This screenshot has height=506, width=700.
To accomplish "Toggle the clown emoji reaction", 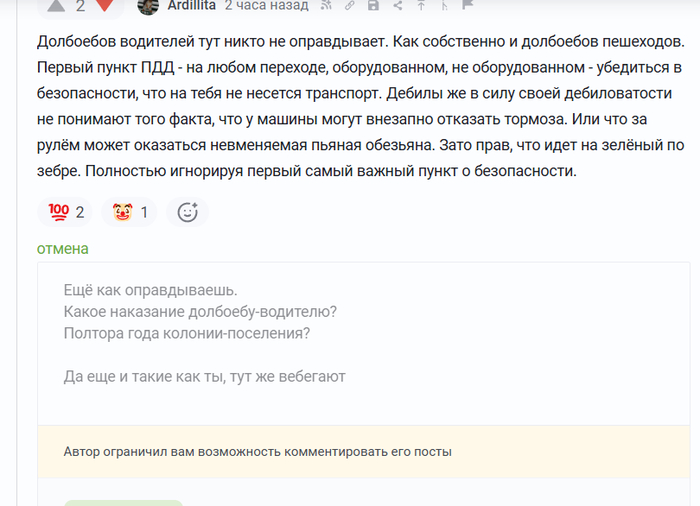I will (129, 212).
